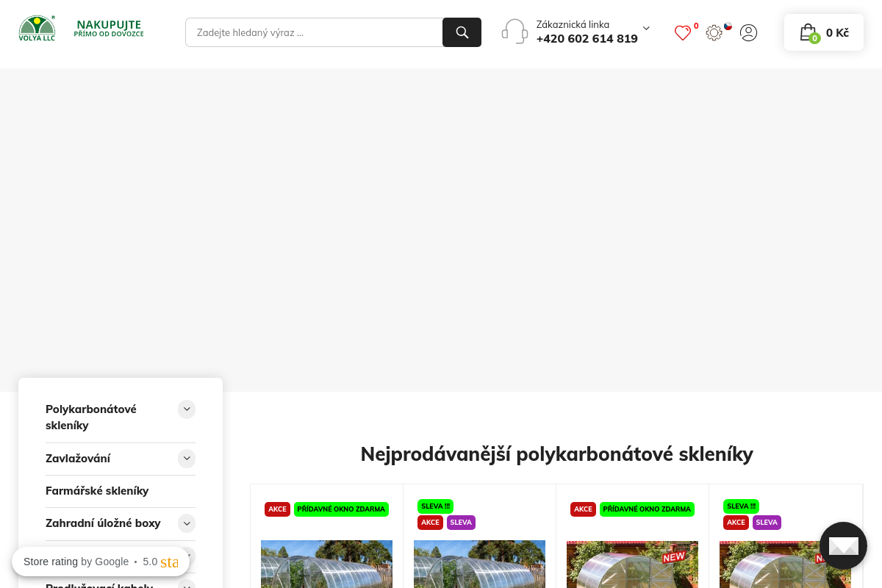
Task: Expand the Polykarbonátové skleníky submenu chevron
Action: point(187,409)
